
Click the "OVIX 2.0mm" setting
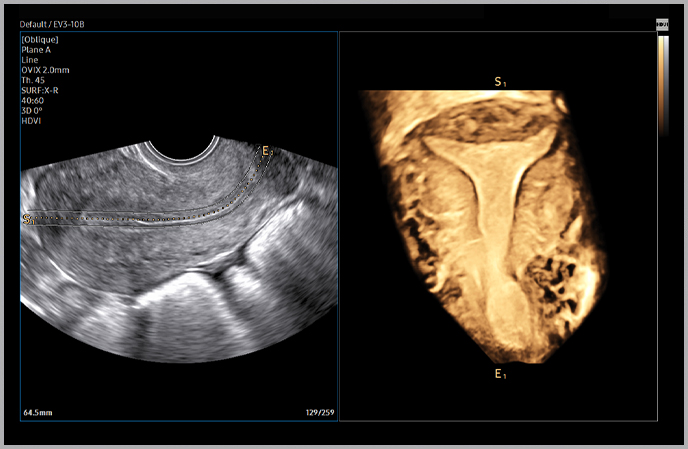pyautogui.click(x=45, y=70)
